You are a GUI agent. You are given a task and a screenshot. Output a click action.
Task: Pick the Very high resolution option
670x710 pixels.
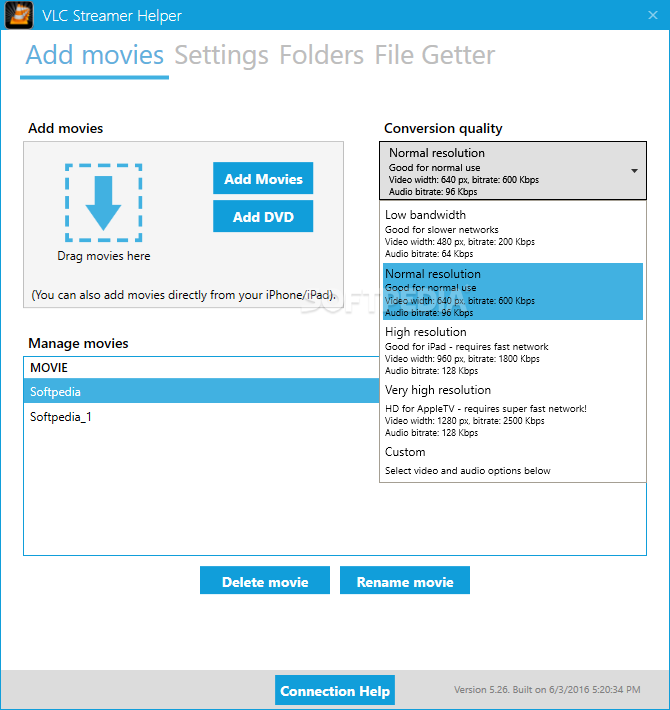coord(512,411)
